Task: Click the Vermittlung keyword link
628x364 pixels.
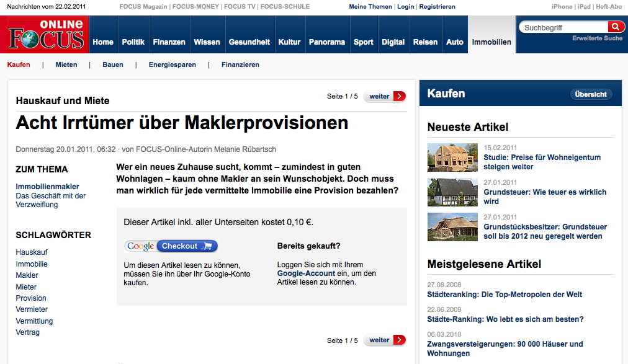Action: pos(34,321)
